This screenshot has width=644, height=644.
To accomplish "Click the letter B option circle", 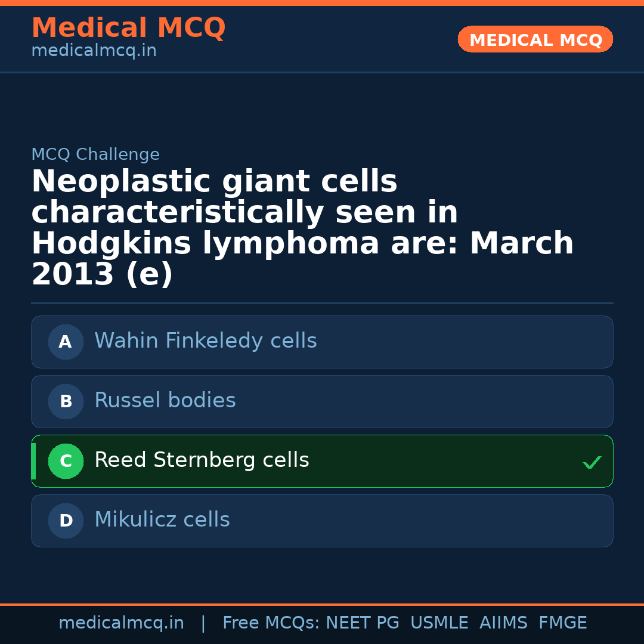I will pos(66,402).
